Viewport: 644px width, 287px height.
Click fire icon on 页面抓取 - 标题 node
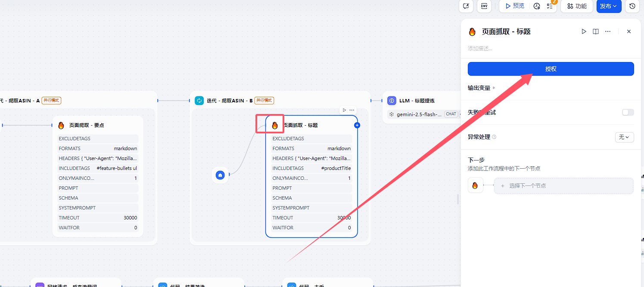275,125
